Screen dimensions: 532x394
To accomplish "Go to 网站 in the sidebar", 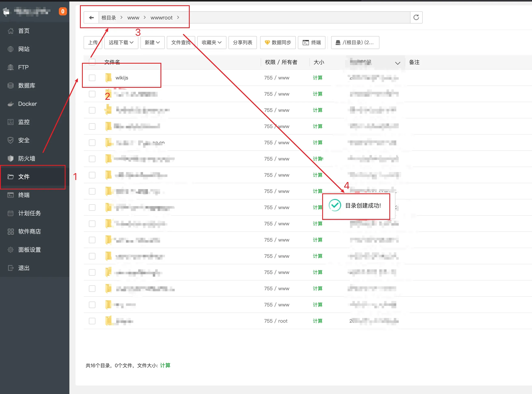I will coord(24,49).
